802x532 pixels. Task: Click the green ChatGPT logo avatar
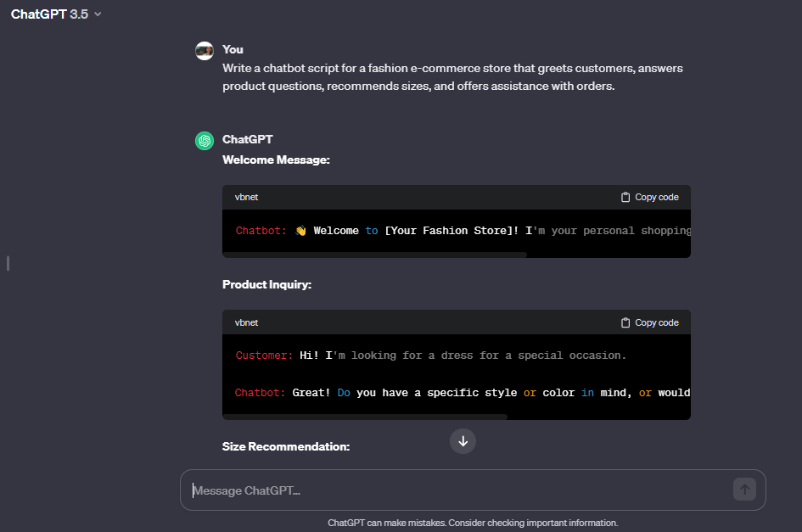(x=205, y=141)
